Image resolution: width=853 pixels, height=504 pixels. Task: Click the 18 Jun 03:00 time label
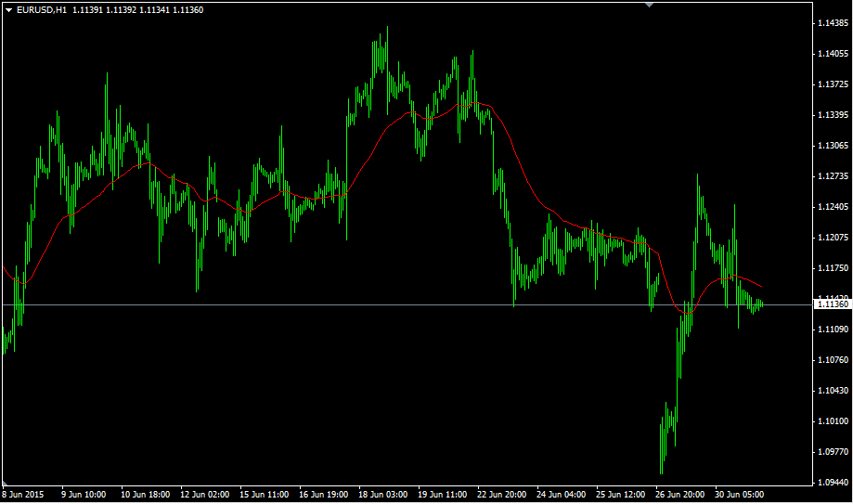click(x=383, y=495)
